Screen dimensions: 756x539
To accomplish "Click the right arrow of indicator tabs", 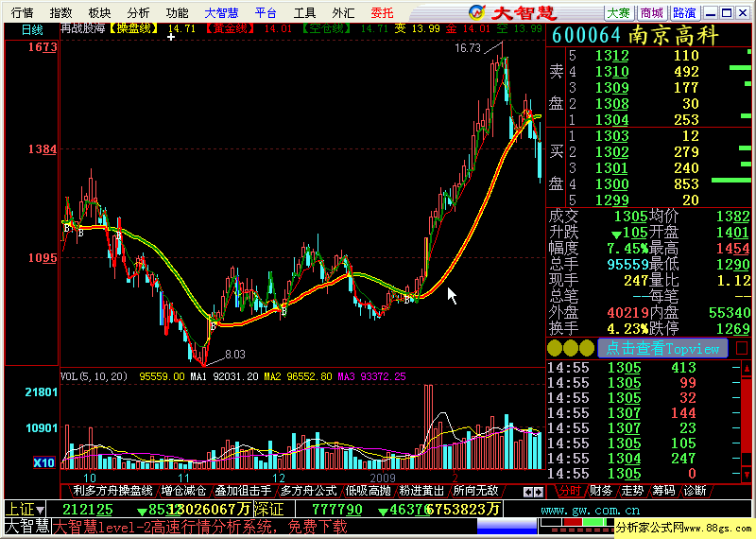I will (x=539, y=493).
